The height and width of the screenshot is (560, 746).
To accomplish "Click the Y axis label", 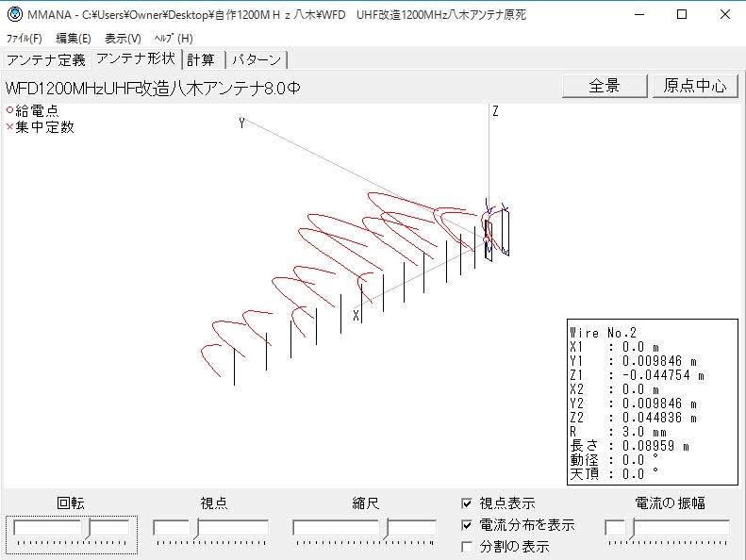I will [x=241, y=124].
